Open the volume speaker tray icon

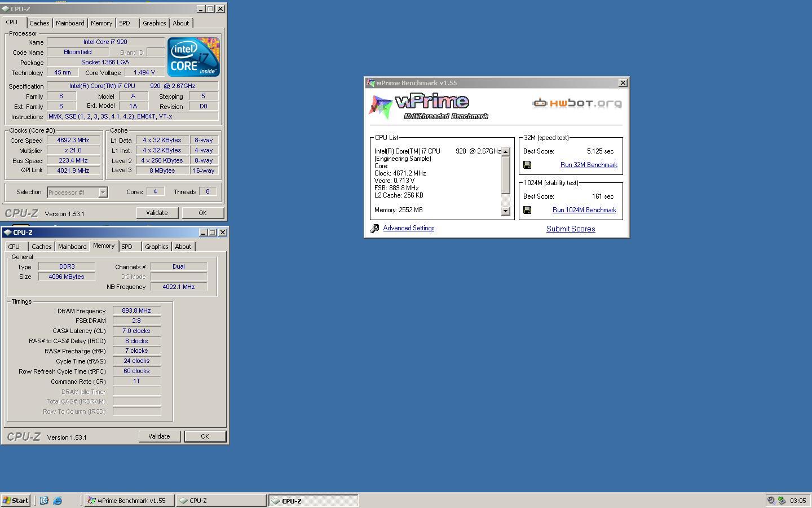(771, 501)
